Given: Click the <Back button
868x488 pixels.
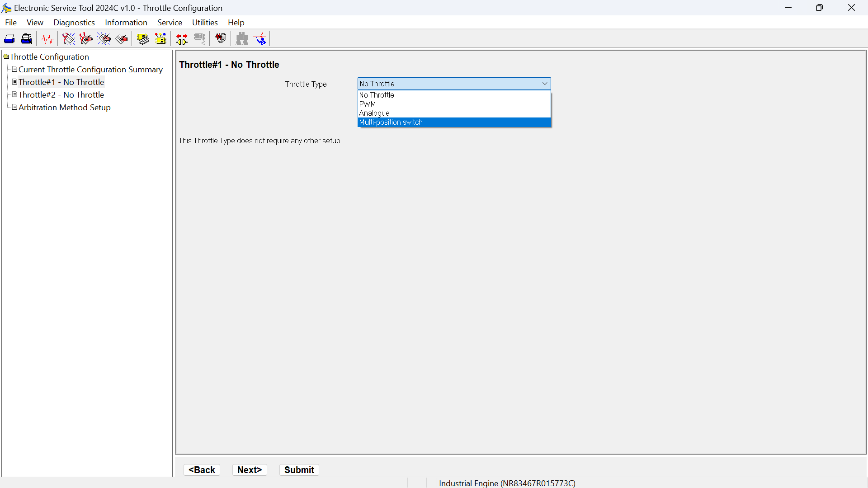Looking at the screenshot, I should coord(202,470).
